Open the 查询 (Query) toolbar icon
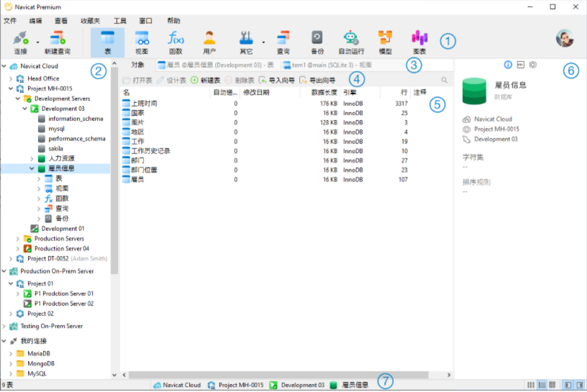587x392 pixels. tap(283, 42)
